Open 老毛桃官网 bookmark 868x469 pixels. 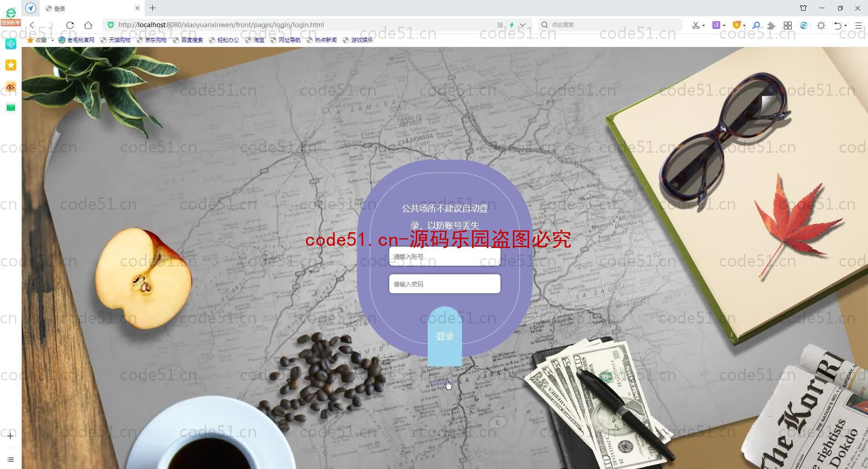(77, 40)
